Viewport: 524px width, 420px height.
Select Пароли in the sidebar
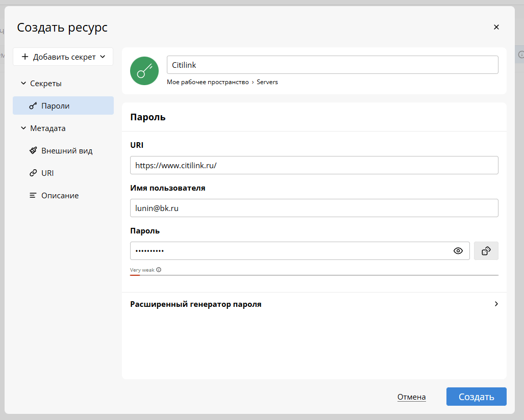click(x=63, y=106)
